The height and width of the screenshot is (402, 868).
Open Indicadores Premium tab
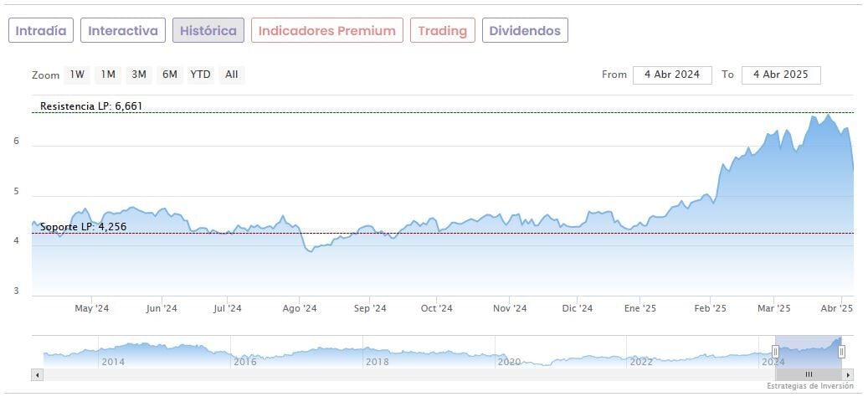click(326, 31)
